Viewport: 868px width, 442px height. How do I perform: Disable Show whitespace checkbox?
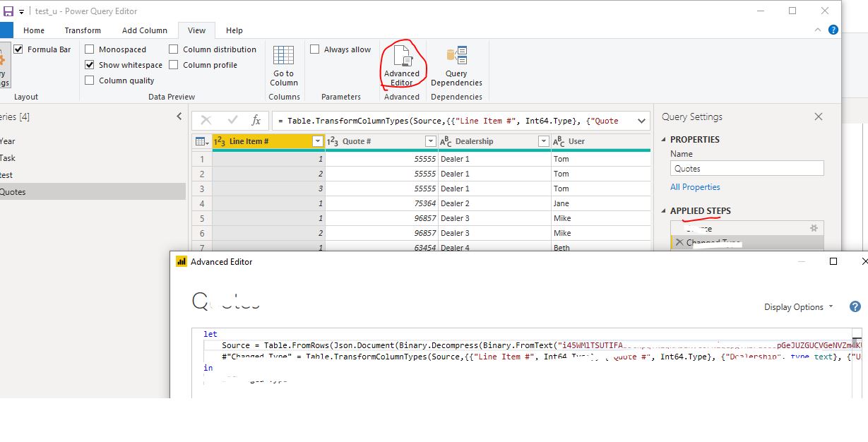90,65
